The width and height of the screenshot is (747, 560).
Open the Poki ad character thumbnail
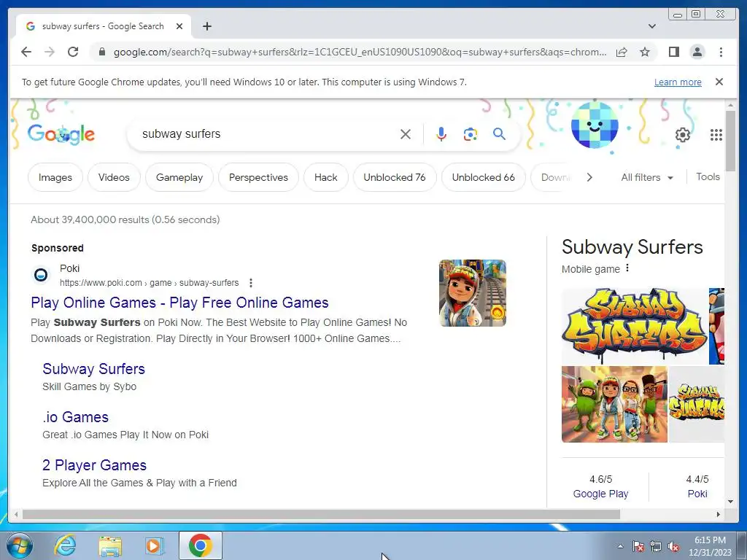click(472, 293)
